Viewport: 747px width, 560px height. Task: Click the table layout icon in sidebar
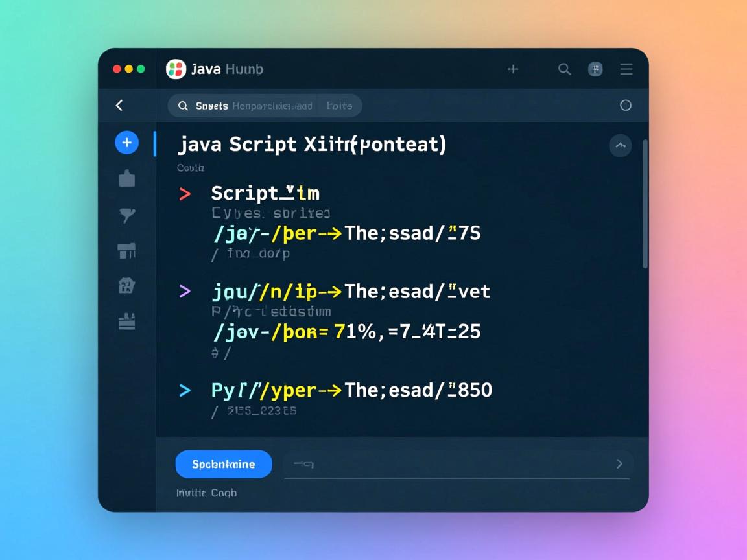127,251
